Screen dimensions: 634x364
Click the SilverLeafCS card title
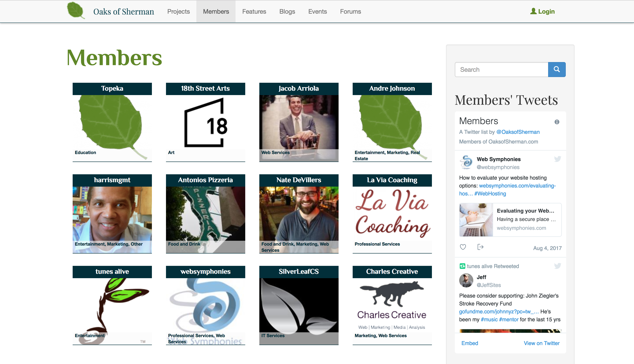[299, 272]
